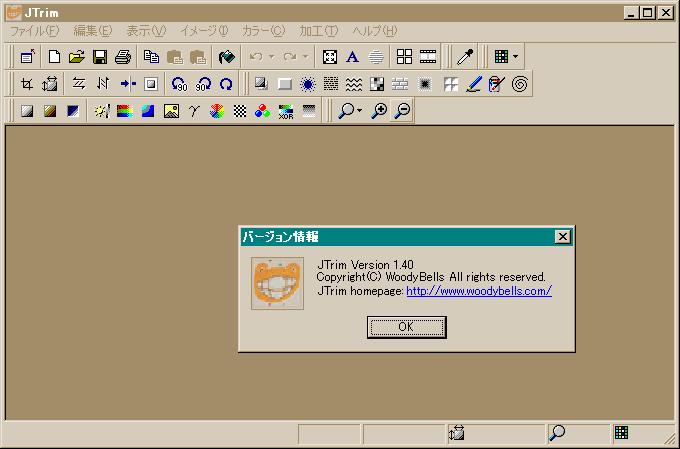
Task: Click the film strip icon
Action: [x=428, y=56]
